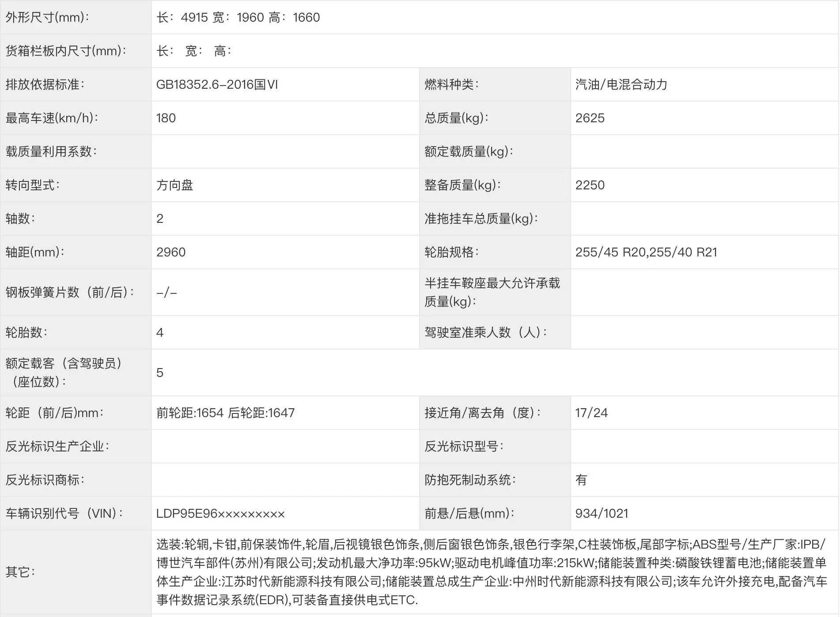Screen dimensions: 840x617
Task: Click the 外形尺寸(mm) label
Action: (x=47, y=17)
